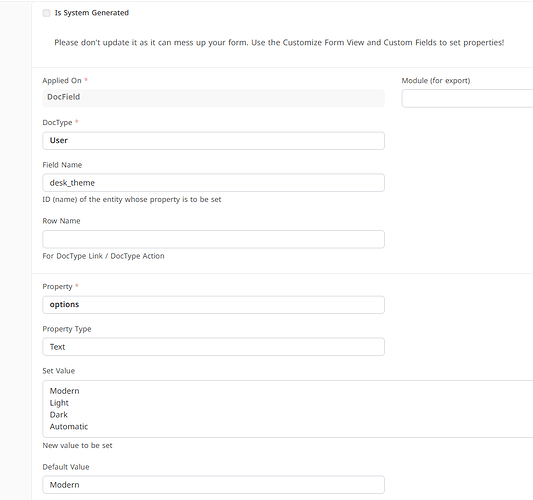Click the Applied On label

click(x=62, y=81)
